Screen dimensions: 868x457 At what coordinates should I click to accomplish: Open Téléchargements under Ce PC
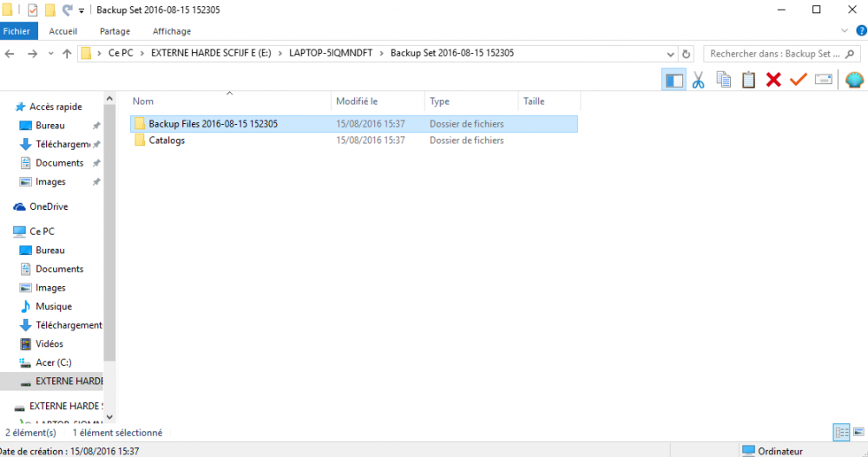point(69,325)
